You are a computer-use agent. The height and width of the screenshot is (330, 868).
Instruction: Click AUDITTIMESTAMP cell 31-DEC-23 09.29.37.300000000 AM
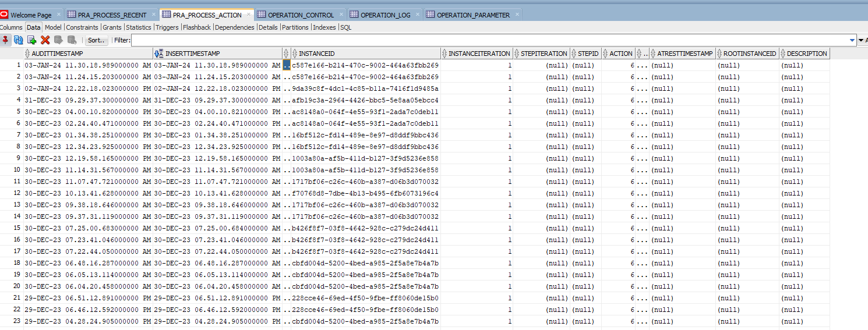[x=88, y=100]
